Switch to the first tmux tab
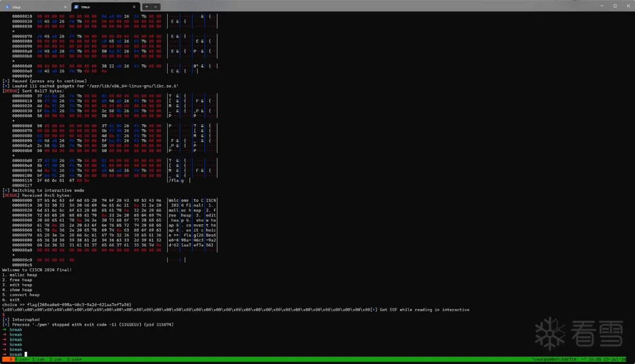The width and height of the screenshot is (635, 364). pyautogui.click(x=35, y=7)
